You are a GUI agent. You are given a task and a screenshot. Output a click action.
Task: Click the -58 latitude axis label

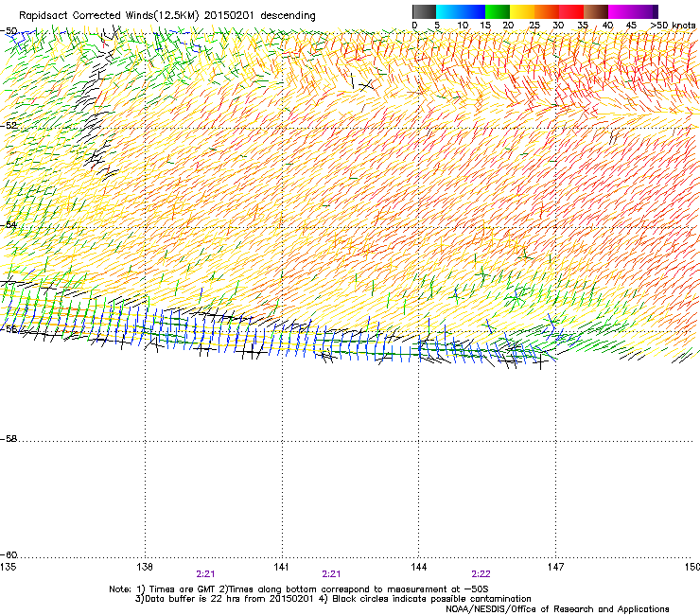click(9, 439)
